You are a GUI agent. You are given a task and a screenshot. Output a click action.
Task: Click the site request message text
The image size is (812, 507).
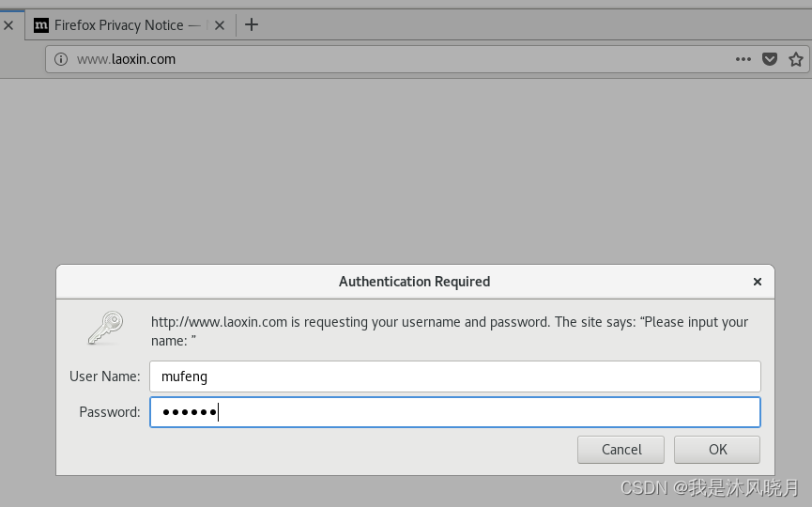450,331
